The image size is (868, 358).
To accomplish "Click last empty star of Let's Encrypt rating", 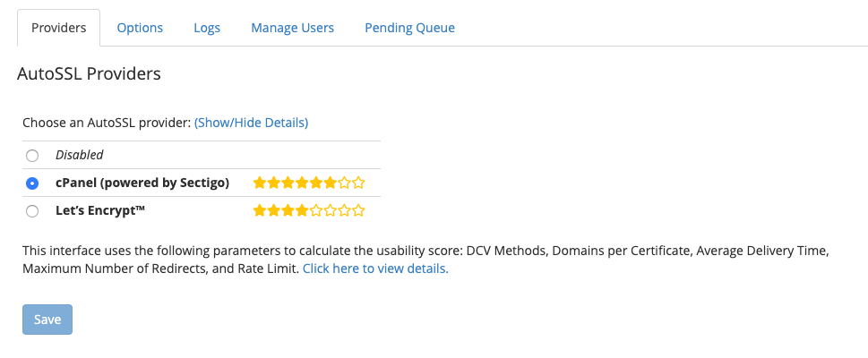I will tap(358, 210).
